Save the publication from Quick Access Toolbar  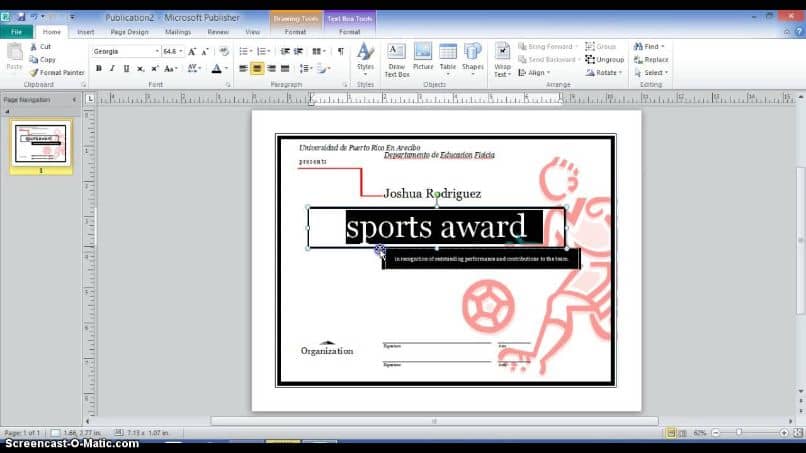click(x=21, y=17)
